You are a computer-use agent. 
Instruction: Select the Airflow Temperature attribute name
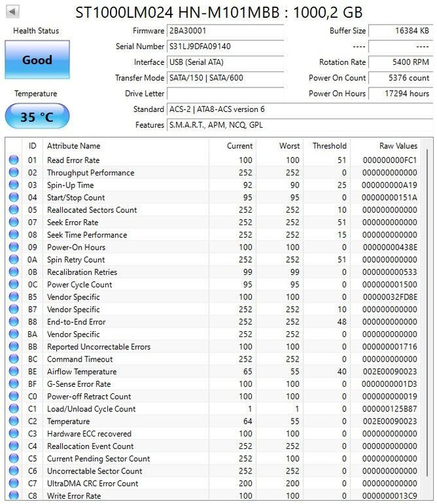point(81,372)
